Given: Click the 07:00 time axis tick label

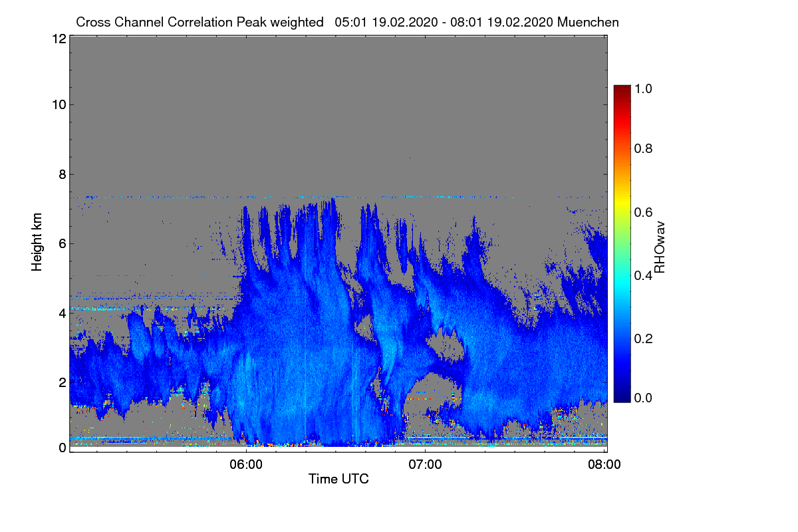Looking at the screenshot, I should coord(426,465).
